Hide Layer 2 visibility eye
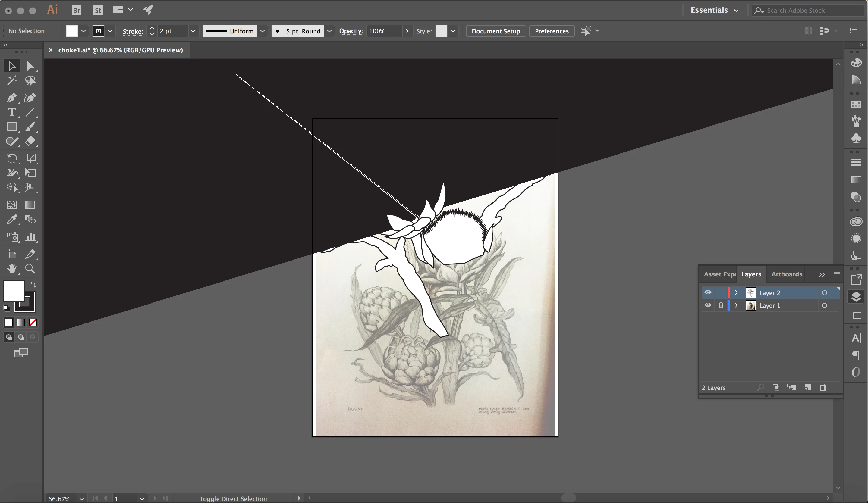This screenshot has width=868, height=503. point(707,292)
